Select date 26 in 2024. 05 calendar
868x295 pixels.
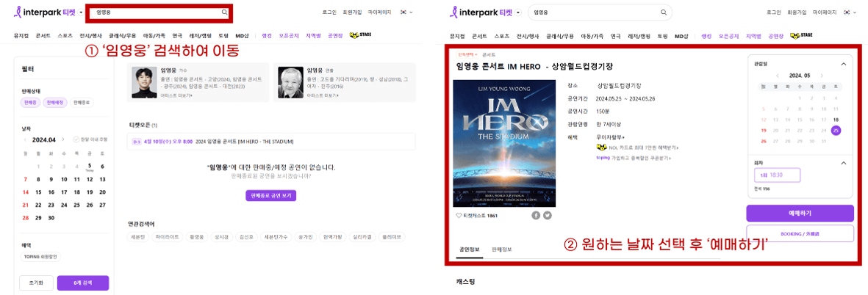click(x=764, y=141)
